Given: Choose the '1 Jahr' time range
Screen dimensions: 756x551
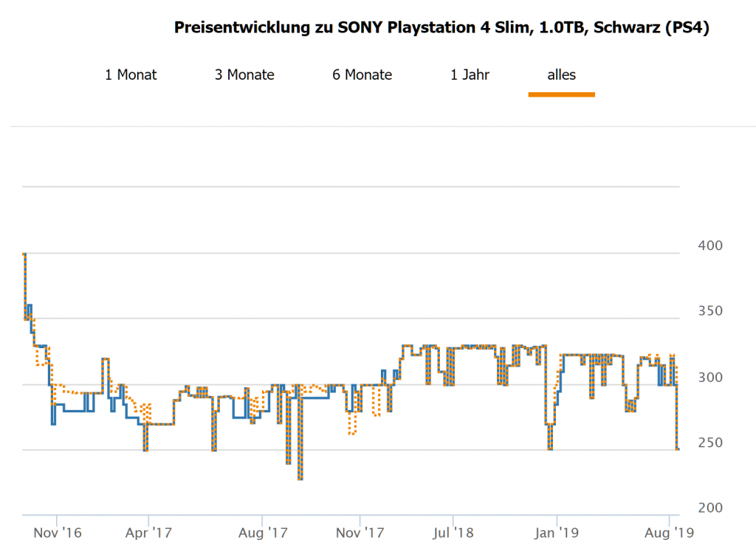Looking at the screenshot, I should click(470, 74).
